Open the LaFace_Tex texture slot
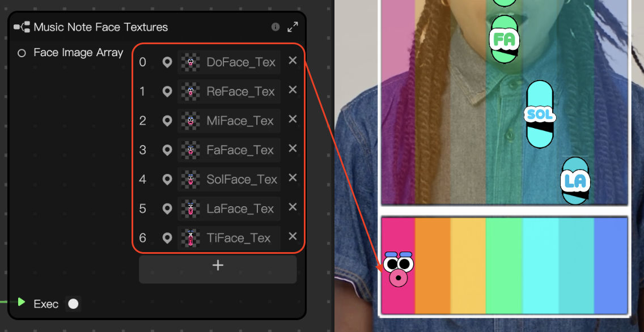Viewport: 644px width, 332px height. (229, 209)
